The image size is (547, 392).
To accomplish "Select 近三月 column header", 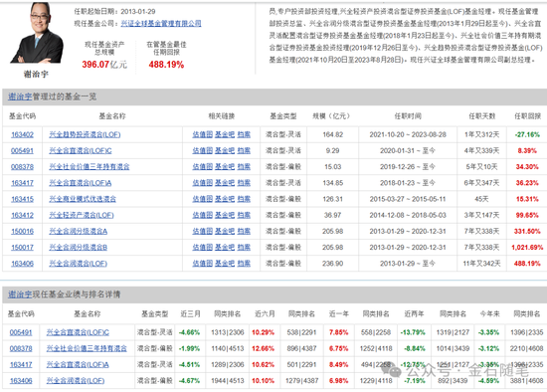I will (190, 314).
